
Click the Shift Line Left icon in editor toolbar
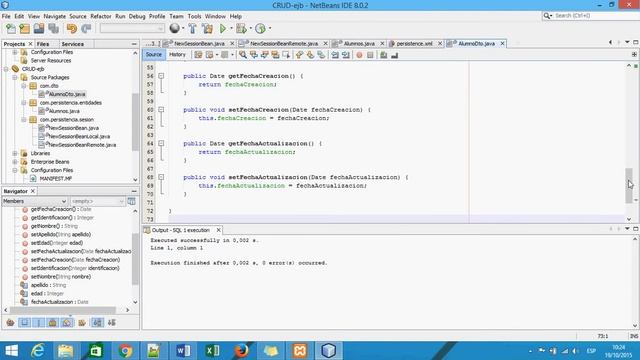335,55
